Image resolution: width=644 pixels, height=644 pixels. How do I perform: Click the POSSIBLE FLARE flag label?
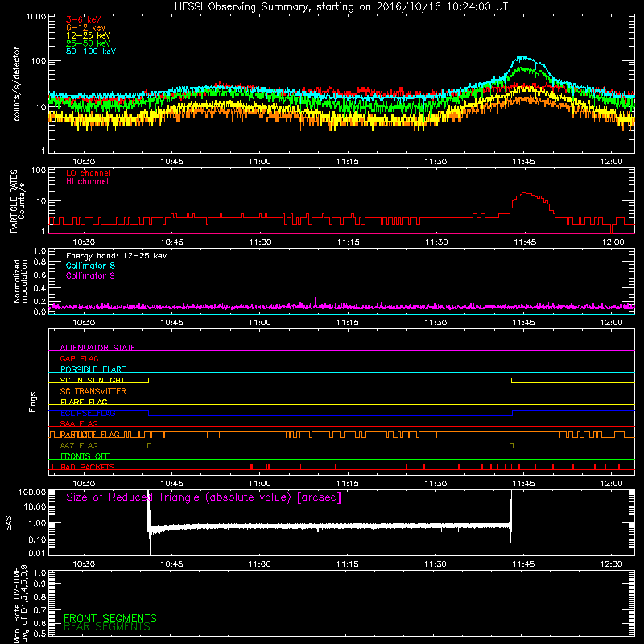(x=93, y=369)
